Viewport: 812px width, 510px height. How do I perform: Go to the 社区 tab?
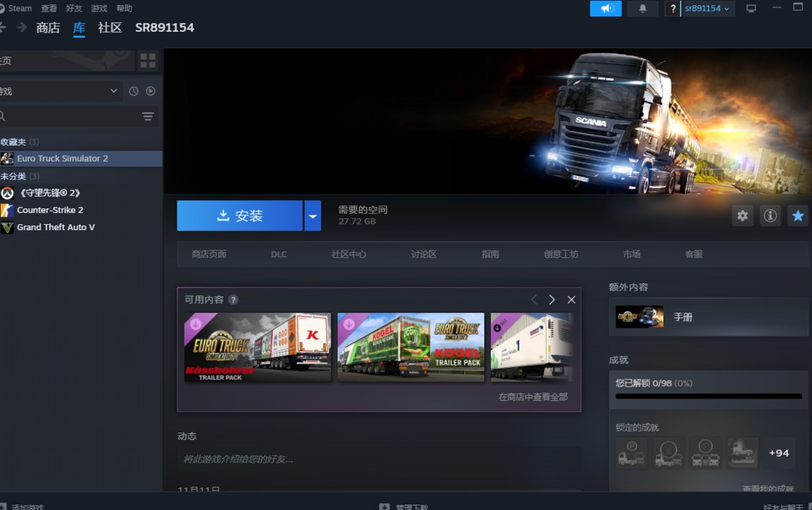110,28
